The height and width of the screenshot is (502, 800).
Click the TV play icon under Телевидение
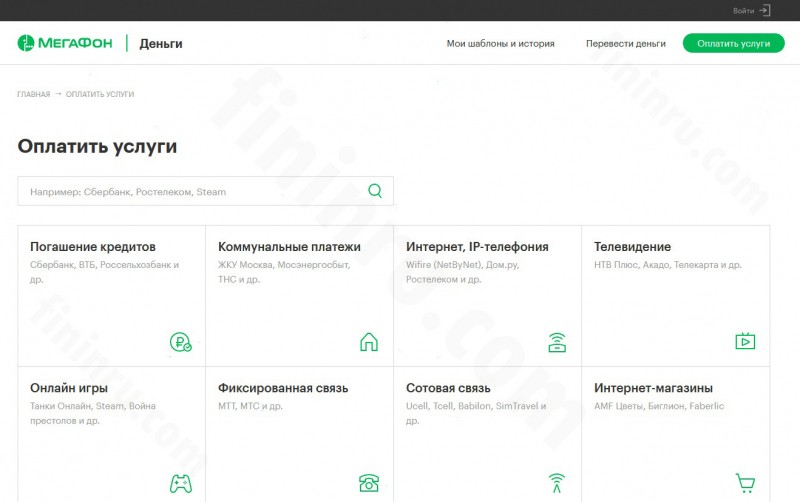coord(745,341)
